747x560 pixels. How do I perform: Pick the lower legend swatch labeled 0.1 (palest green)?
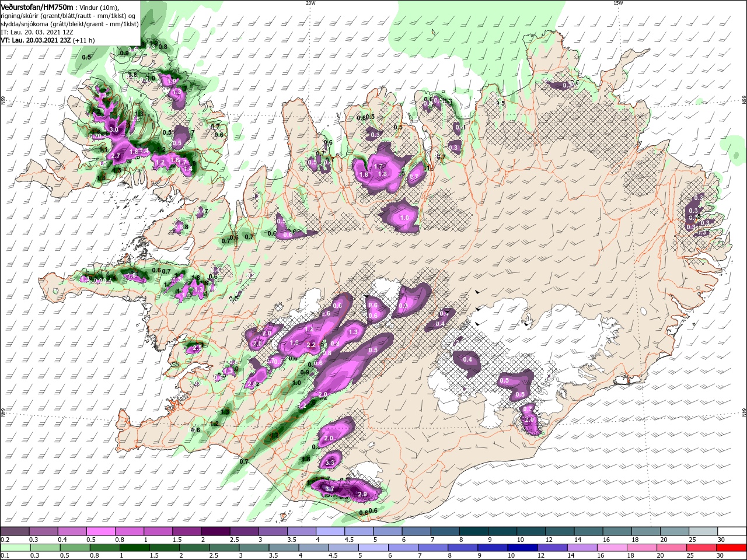point(15,548)
